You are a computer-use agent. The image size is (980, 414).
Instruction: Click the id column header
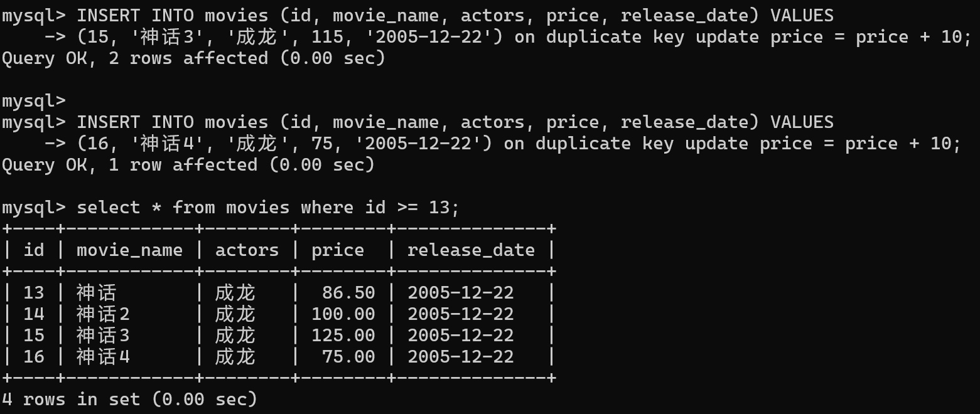pyautogui.click(x=34, y=250)
